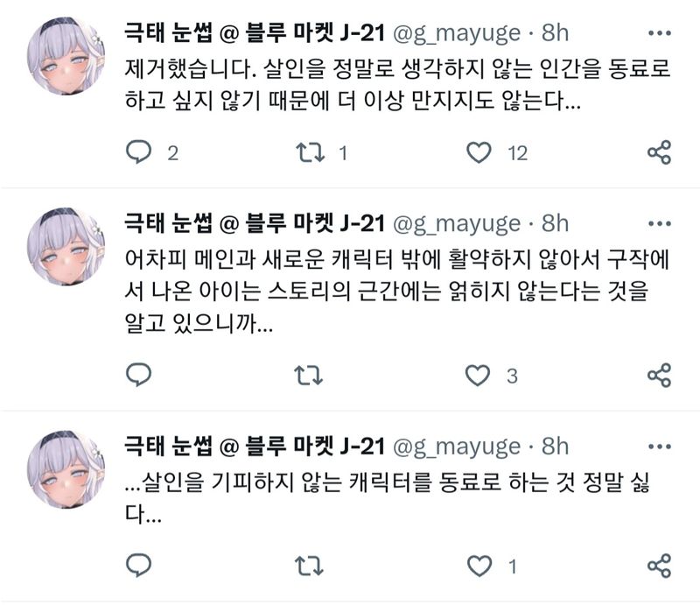Open the more options menu on first tweet
700x605 pixels.
pos(660,33)
